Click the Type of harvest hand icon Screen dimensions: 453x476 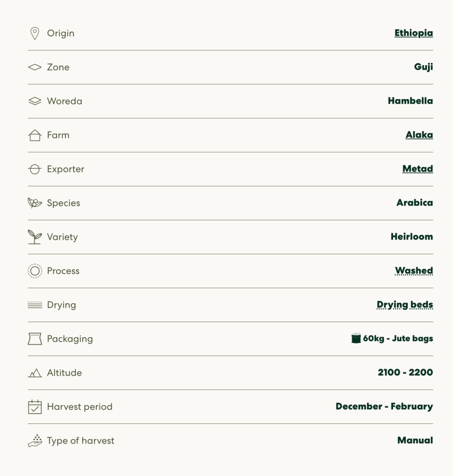pos(35,441)
